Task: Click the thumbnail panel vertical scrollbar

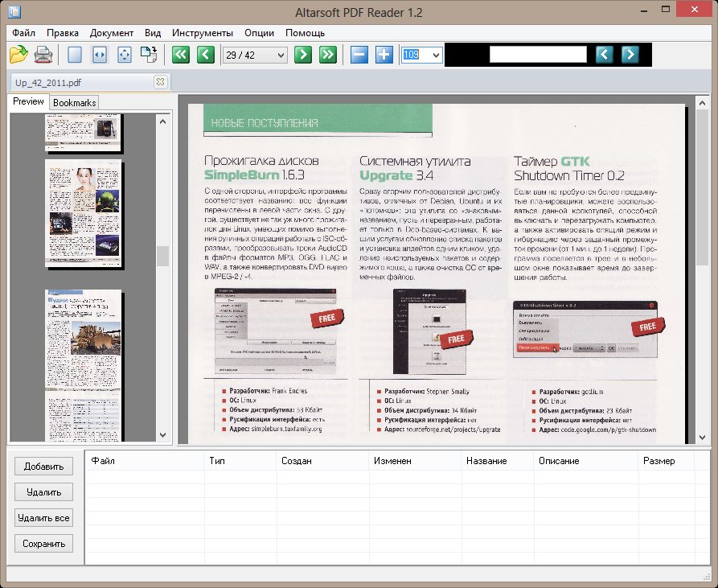Action: (x=162, y=256)
